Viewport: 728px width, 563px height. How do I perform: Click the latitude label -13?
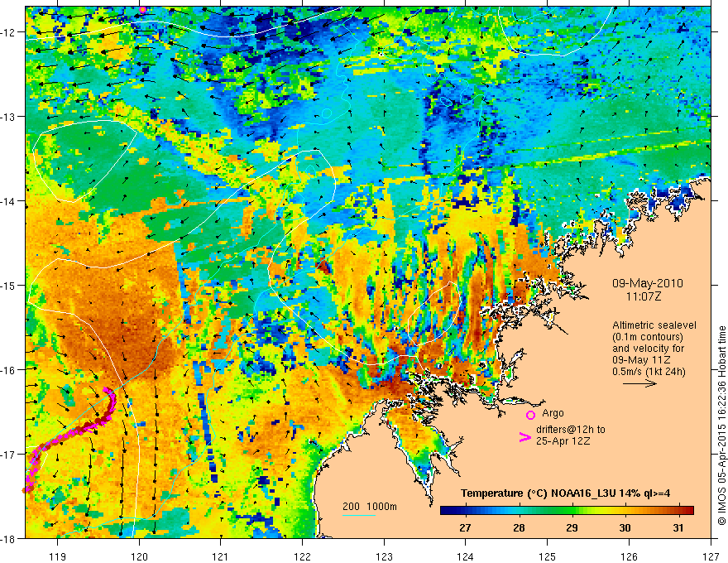pyautogui.click(x=8, y=117)
